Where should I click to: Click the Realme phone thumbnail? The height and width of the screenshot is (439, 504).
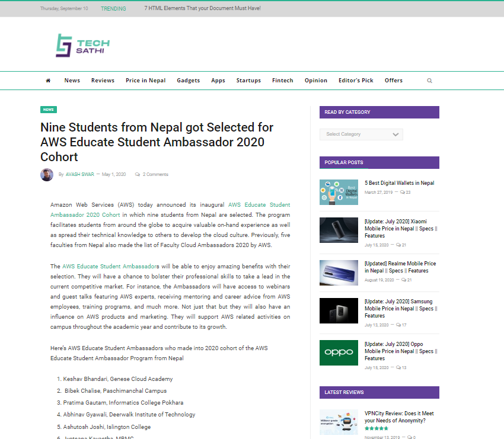pyautogui.click(x=339, y=273)
